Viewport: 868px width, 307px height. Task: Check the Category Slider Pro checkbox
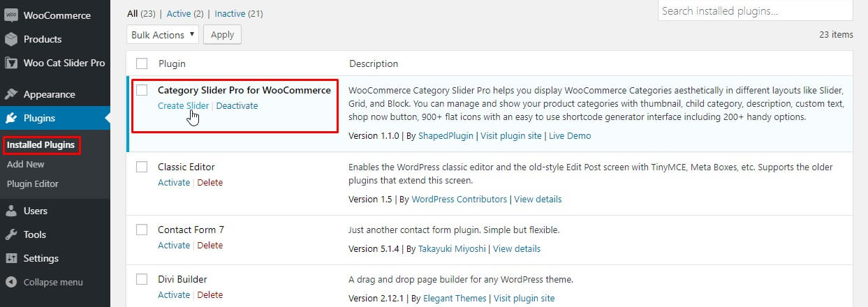click(x=142, y=90)
